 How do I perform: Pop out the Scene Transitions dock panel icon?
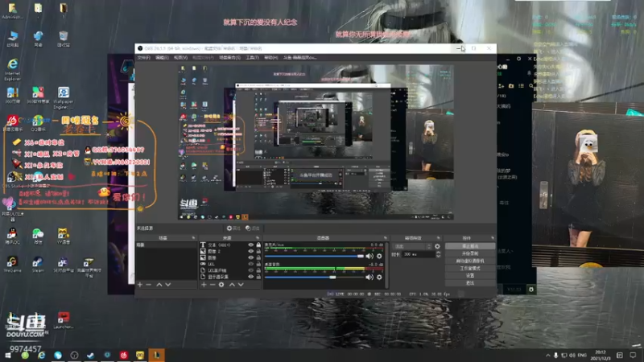[438, 237]
